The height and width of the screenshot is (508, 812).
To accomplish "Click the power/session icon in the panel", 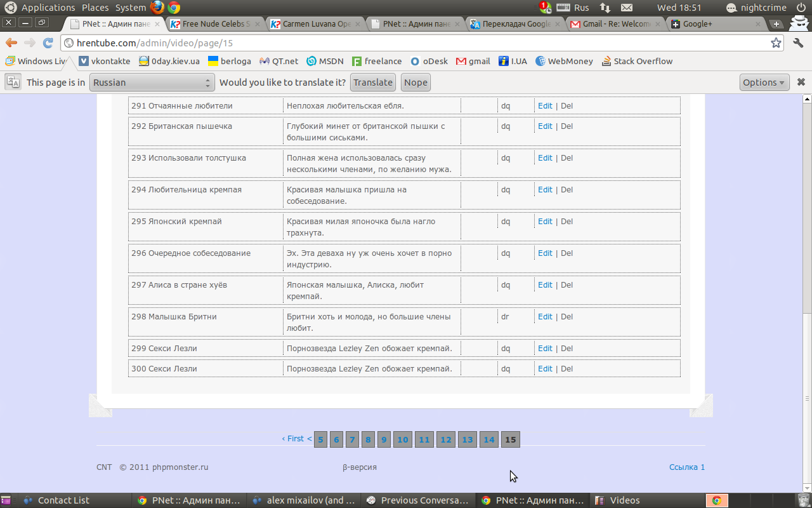I will pyautogui.click(x=801, y=8).
